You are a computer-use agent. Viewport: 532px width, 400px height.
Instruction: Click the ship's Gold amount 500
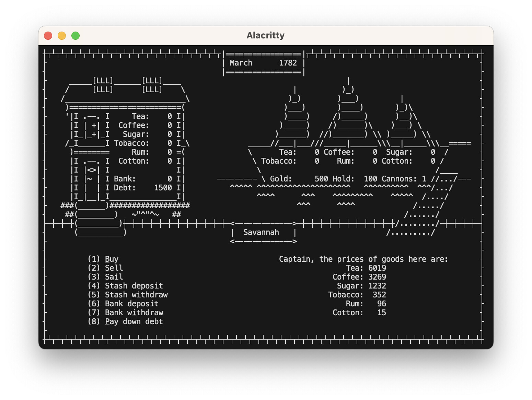coord(321,179)
